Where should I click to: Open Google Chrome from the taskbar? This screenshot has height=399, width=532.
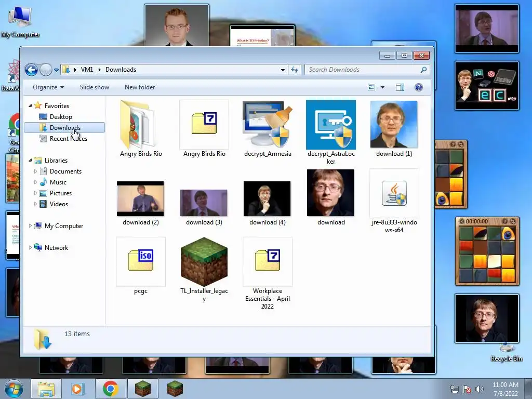coord(110,389)
